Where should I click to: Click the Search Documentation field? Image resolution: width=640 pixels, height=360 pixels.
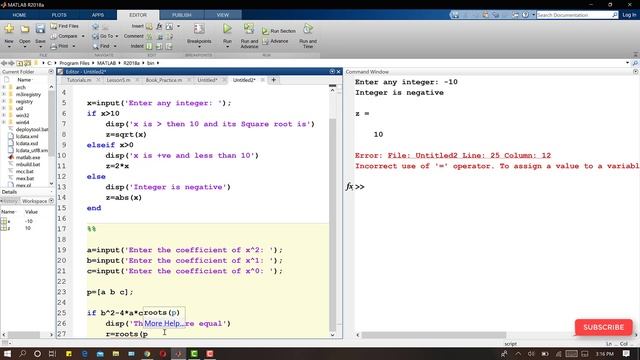click(x=573, y=15)
